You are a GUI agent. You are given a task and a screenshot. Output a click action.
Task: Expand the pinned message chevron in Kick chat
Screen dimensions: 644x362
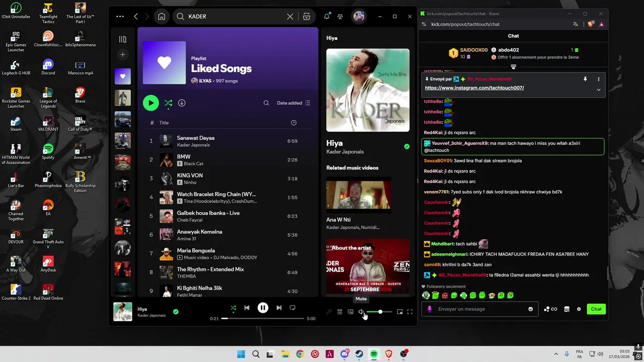point(599,90)
